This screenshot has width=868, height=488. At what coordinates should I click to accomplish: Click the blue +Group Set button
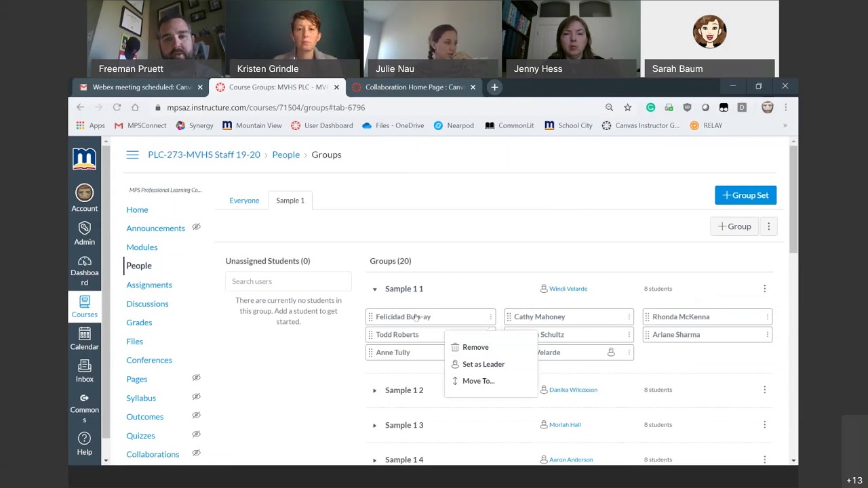pyautogui.click(x=745, y=195)
